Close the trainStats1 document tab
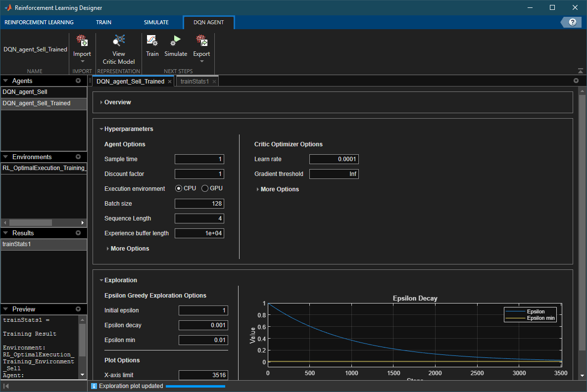 pos(214,82)
